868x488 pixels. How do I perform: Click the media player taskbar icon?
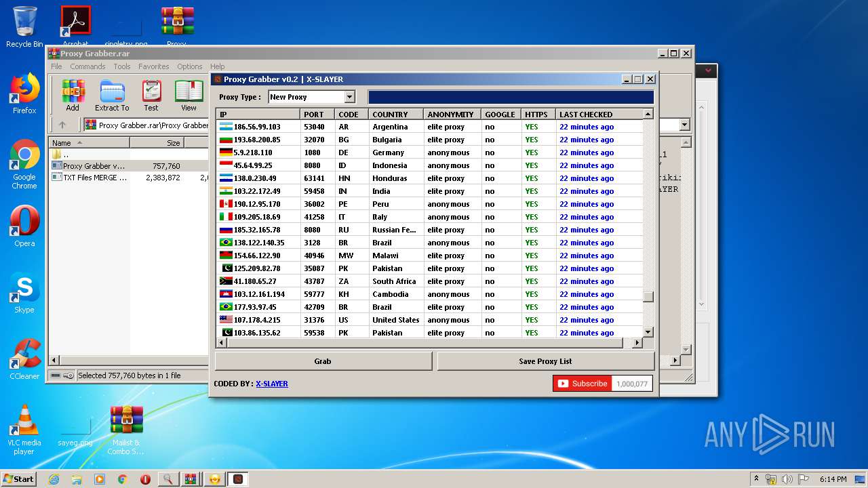100,479
